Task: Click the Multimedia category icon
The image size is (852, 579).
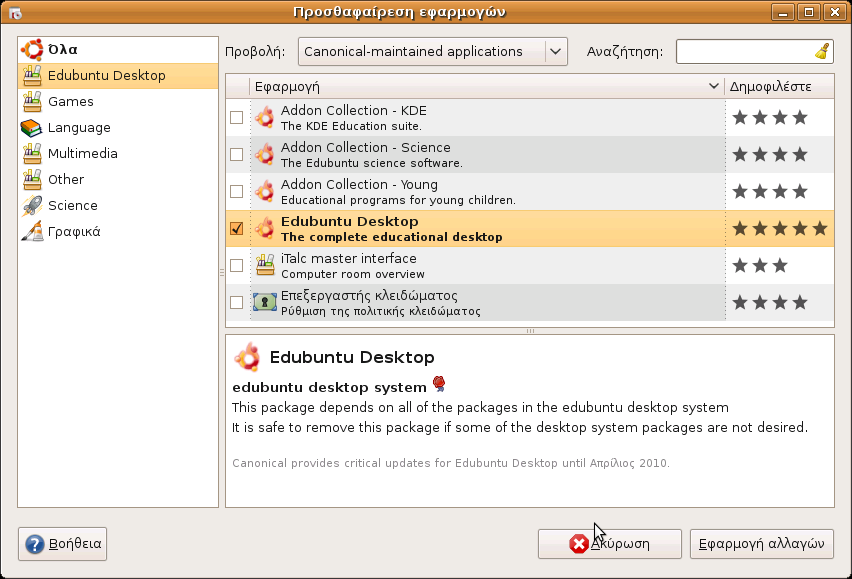Action: (32, 154)
